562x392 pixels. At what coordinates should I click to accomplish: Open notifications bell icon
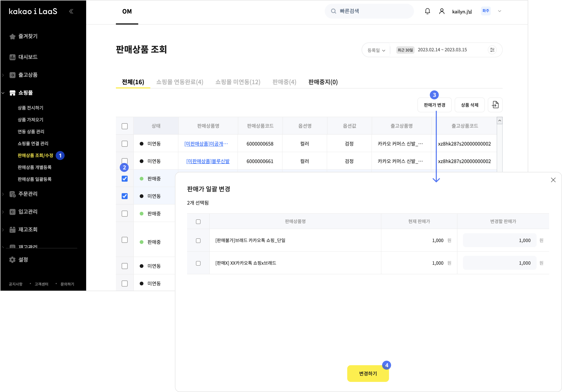click(x=427, y=11)
